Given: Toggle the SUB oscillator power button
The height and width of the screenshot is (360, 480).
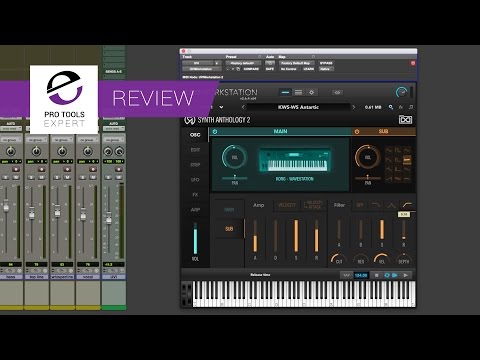Looking at the screenshot, I should pyautogui.click(x=357, y=132).
